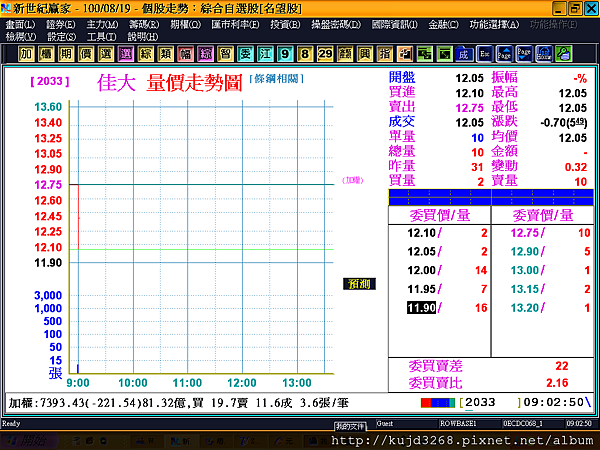Click the 2033 stock code input field
The height and width of the screenshot is (450, 600).
[491, 402]
